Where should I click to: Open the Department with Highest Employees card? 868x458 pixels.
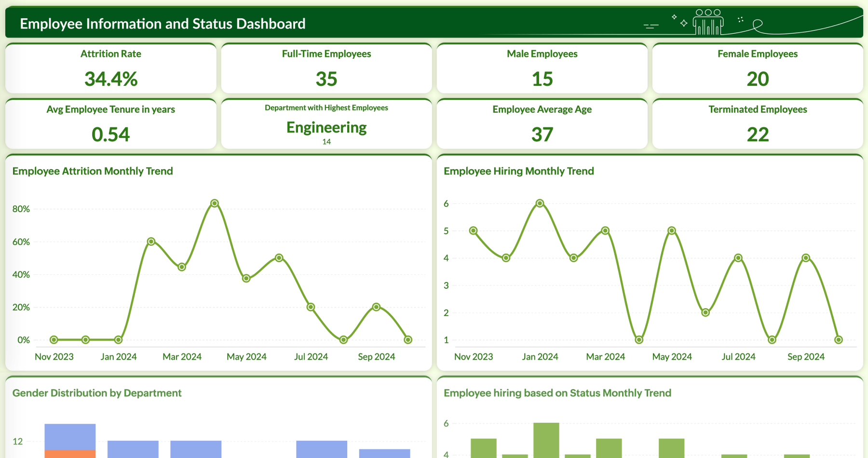[326, 124]
